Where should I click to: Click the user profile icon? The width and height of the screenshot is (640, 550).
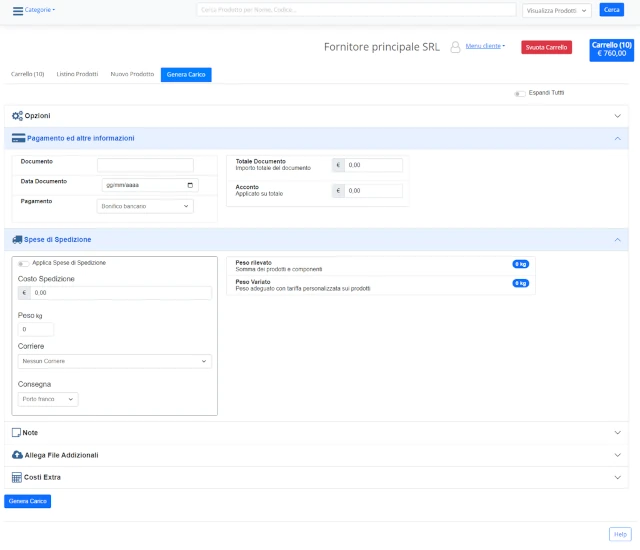455,47
